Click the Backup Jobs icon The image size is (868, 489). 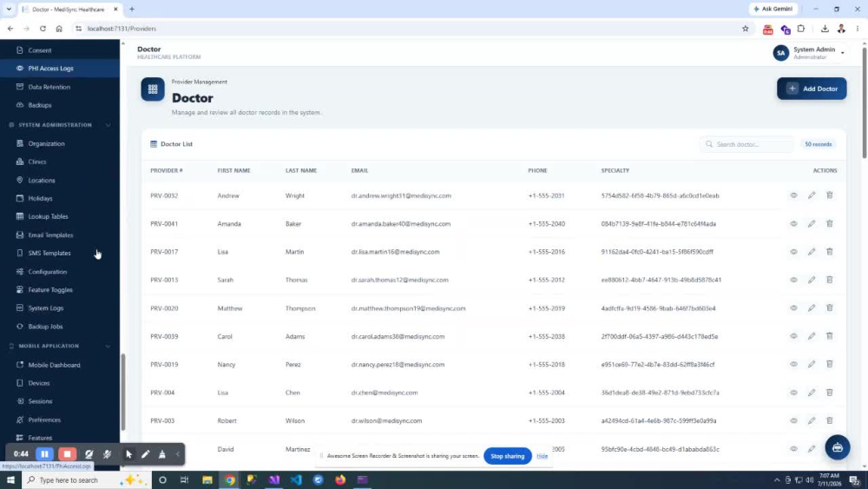point(20,327)
